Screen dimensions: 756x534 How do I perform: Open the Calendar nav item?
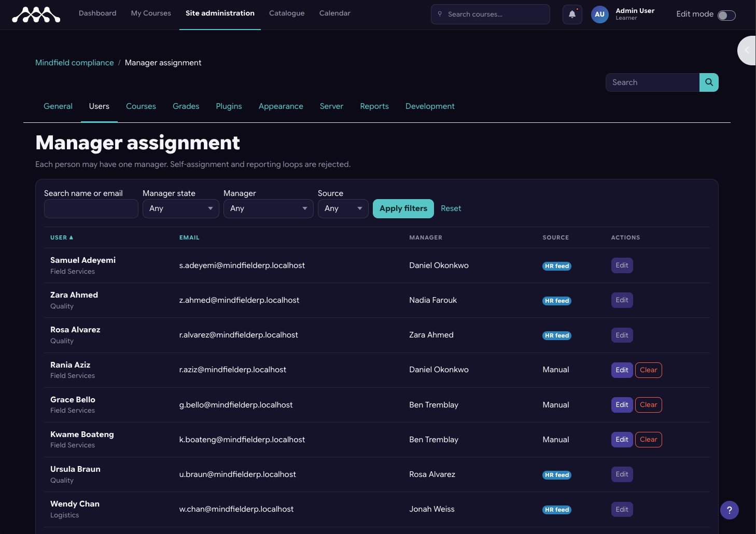point(335,13)
